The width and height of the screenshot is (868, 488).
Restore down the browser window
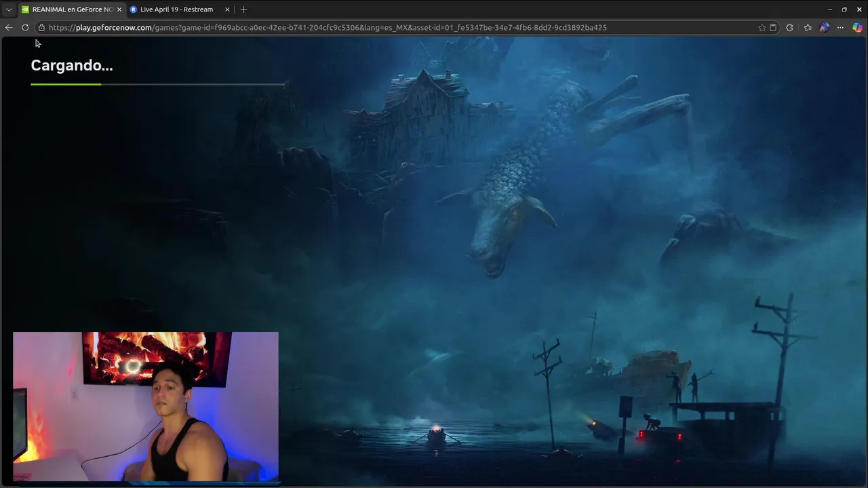(x=844, y=9)
